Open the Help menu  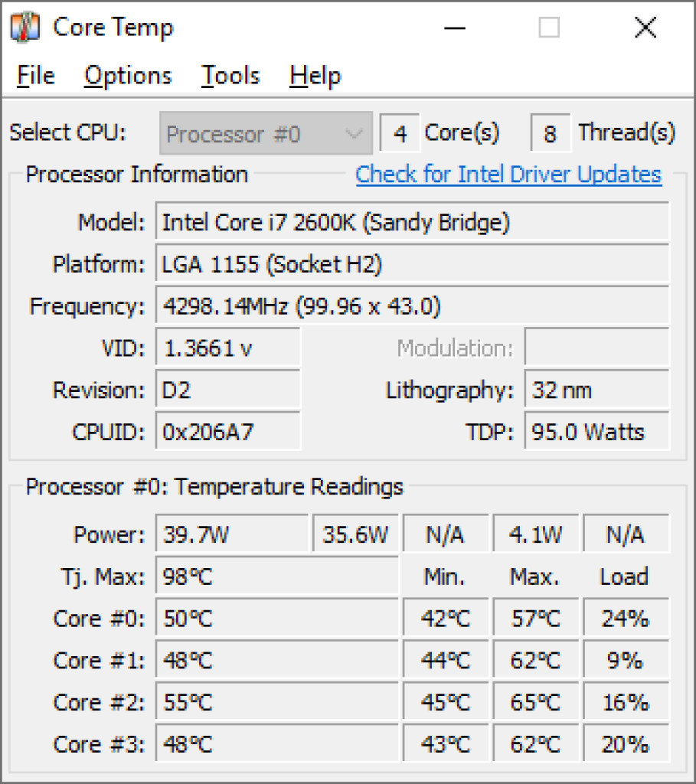[x=314, y=75]
